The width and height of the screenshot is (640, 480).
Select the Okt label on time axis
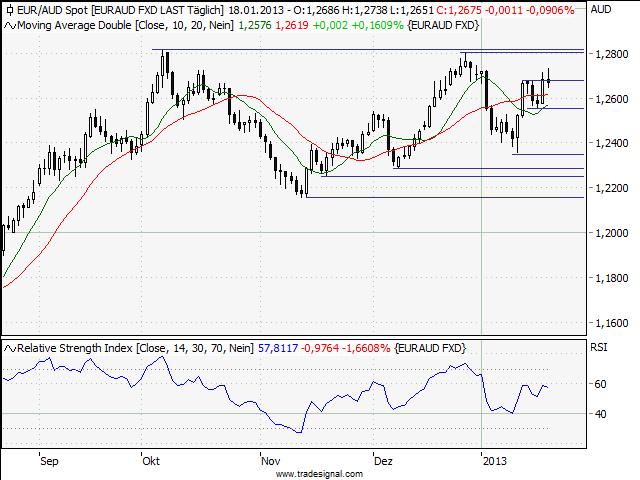tap(152, 462)
